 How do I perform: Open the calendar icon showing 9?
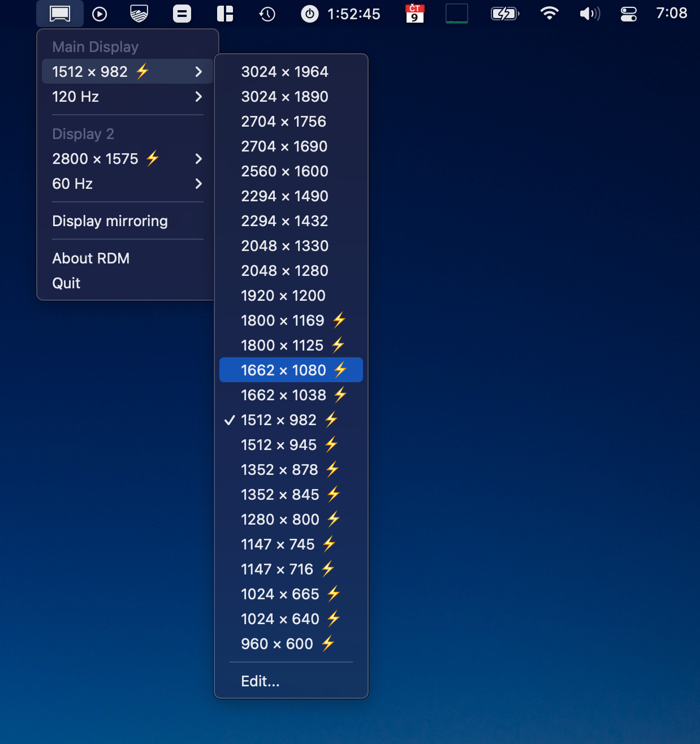tap(415, 14)
